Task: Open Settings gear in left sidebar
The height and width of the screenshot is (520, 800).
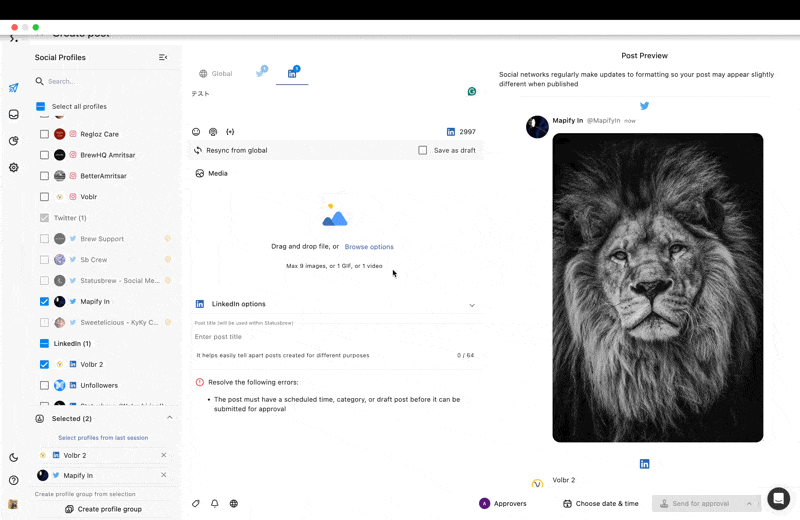Action: pos(14,167)
